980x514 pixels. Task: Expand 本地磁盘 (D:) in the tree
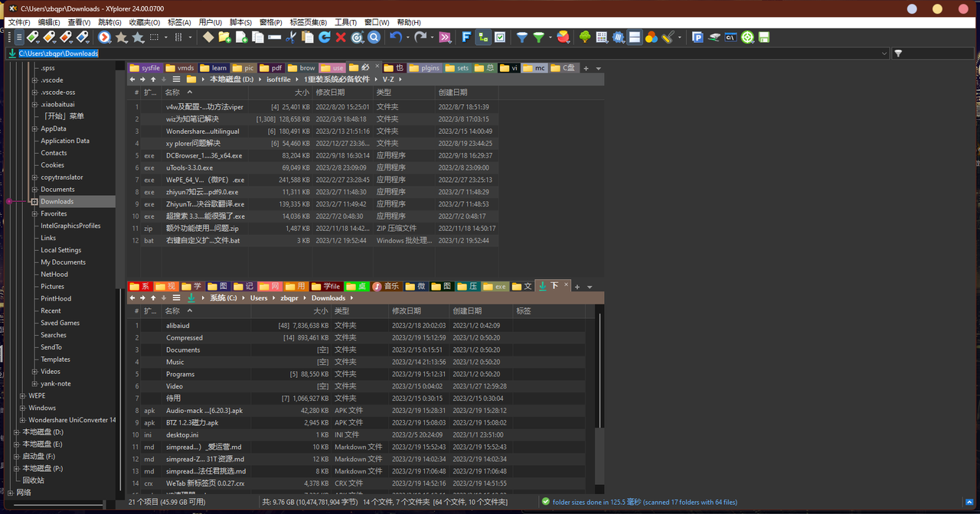pos(16,432)
